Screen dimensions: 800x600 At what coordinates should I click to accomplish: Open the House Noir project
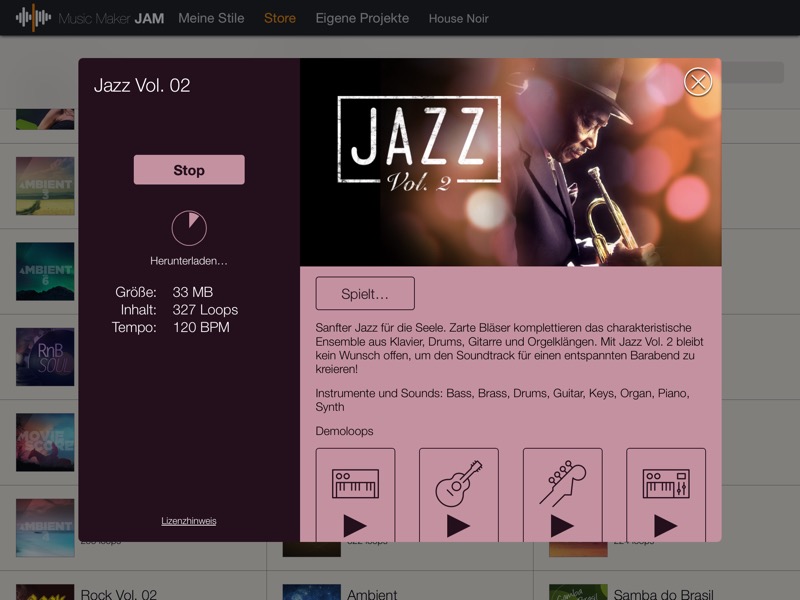tap(459, 19)
